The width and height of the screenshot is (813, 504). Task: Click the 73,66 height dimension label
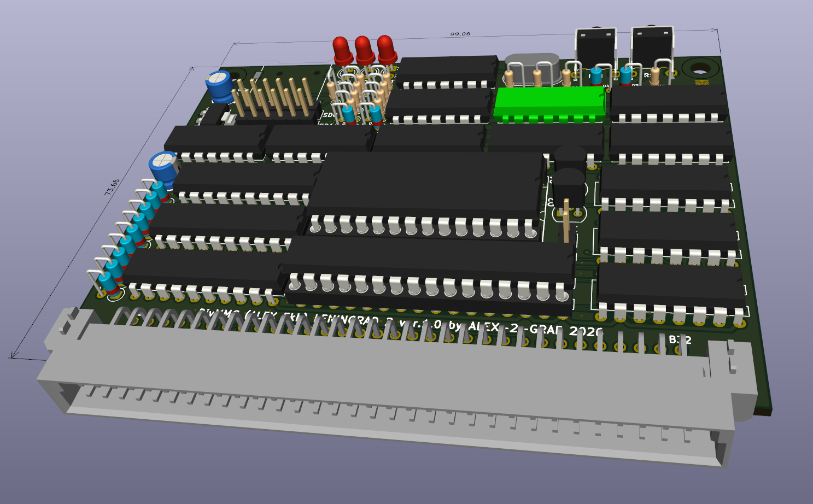(112, 187)
